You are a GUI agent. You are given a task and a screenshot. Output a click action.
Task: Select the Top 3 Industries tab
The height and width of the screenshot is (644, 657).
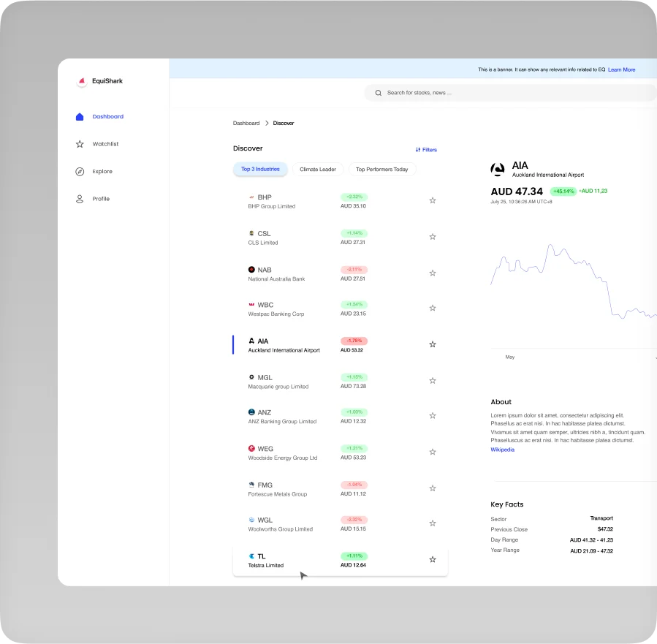(x=260, y=169)
